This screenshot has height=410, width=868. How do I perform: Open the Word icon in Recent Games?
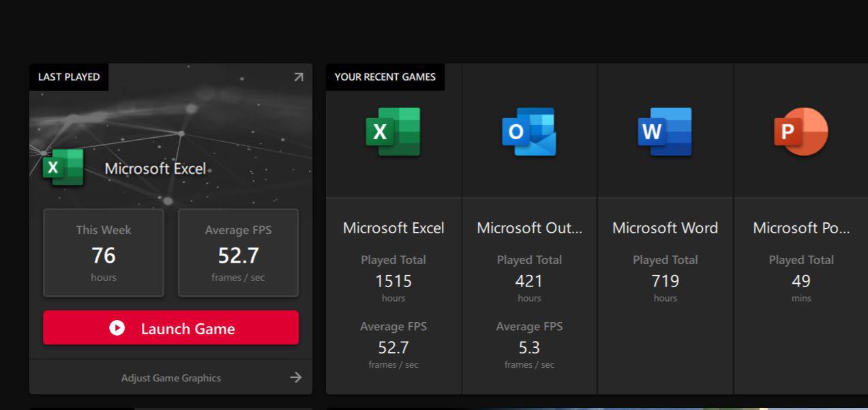[665, 131]
